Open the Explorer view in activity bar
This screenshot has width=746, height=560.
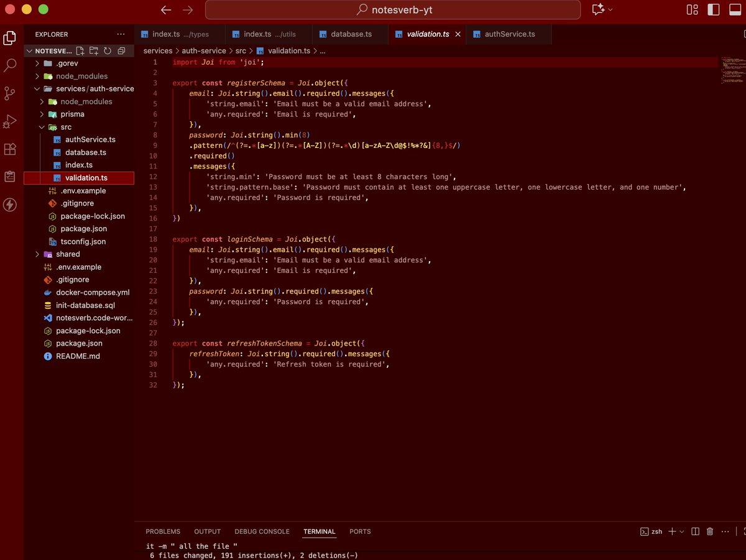[10, 39]
